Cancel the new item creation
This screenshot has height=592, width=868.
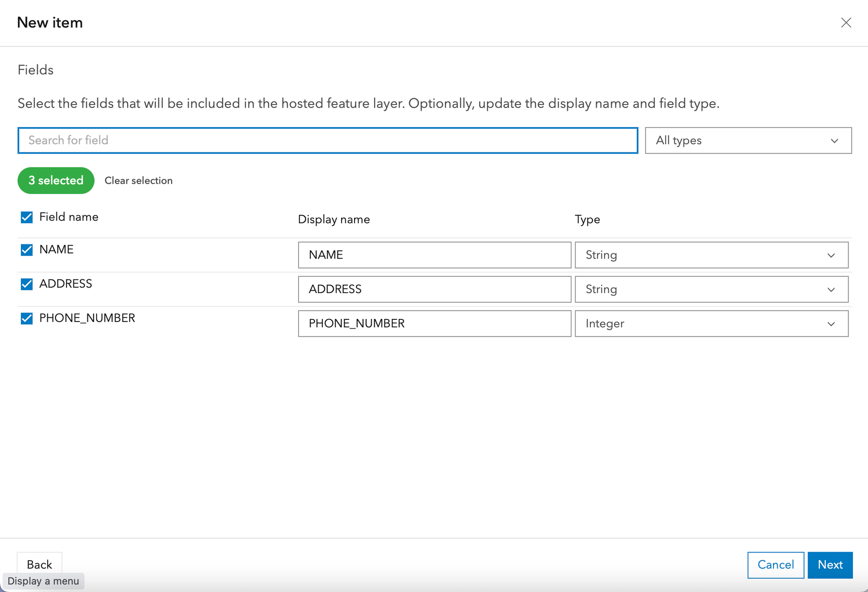point(775,565)
